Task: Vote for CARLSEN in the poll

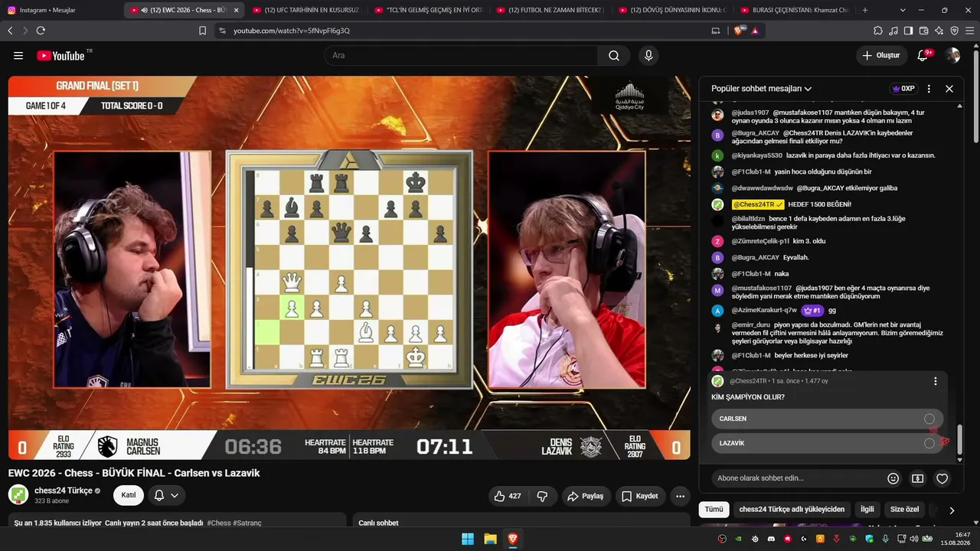Action: point(827,419)
